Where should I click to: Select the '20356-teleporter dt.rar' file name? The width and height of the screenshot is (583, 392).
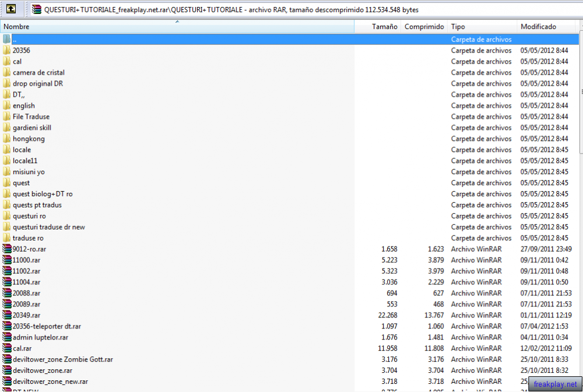47,326
